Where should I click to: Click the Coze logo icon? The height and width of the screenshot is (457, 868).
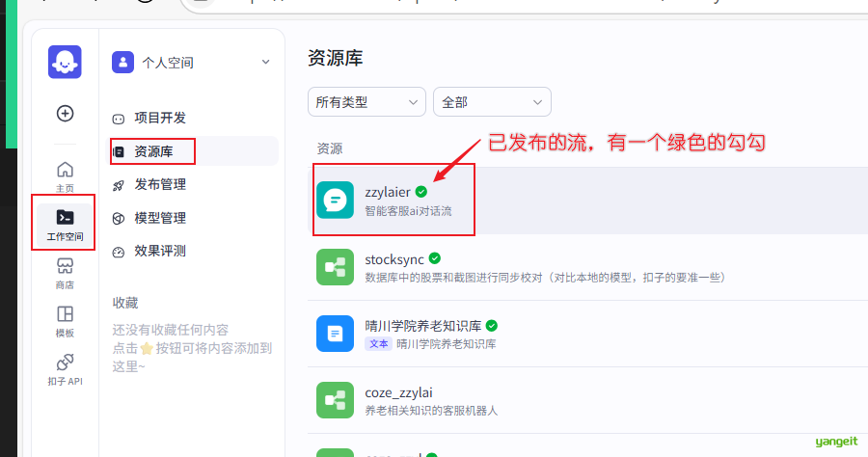[x=65, y=62]
